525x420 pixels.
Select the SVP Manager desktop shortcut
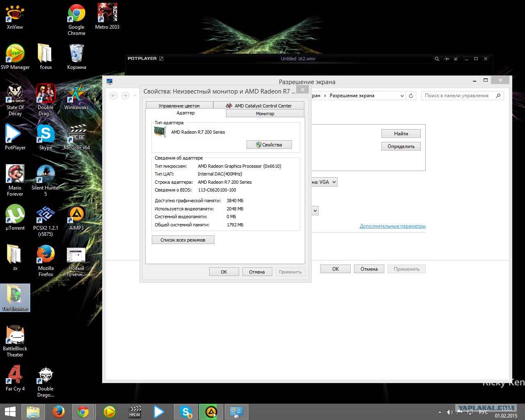coord(15,57)
